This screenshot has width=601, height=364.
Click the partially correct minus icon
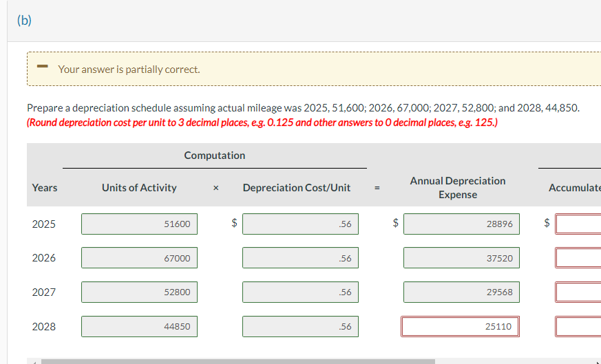pyautogui.click(x=42, y=66)
